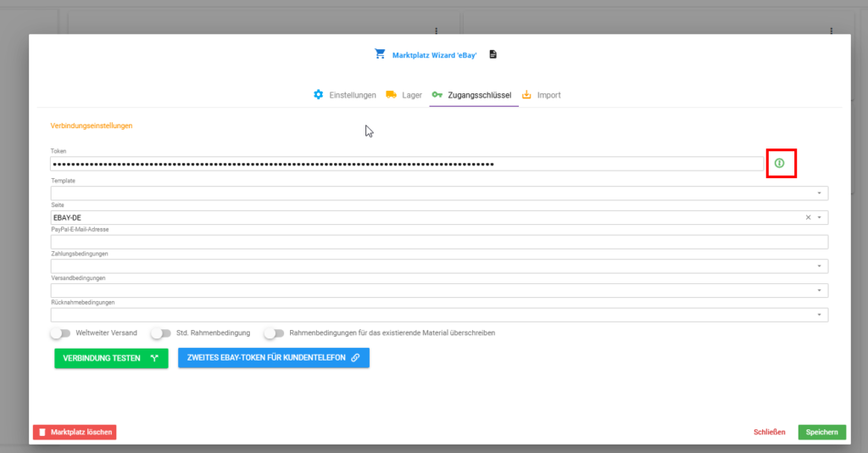Expand the Rücknahmebedingungen dropdown

click(820, 315)
